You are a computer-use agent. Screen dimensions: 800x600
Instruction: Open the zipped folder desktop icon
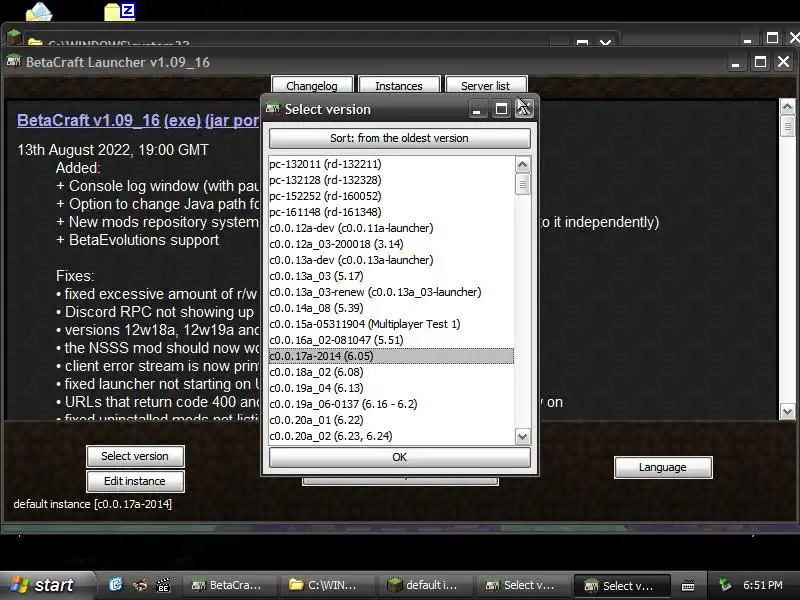[x=120, y=11]
